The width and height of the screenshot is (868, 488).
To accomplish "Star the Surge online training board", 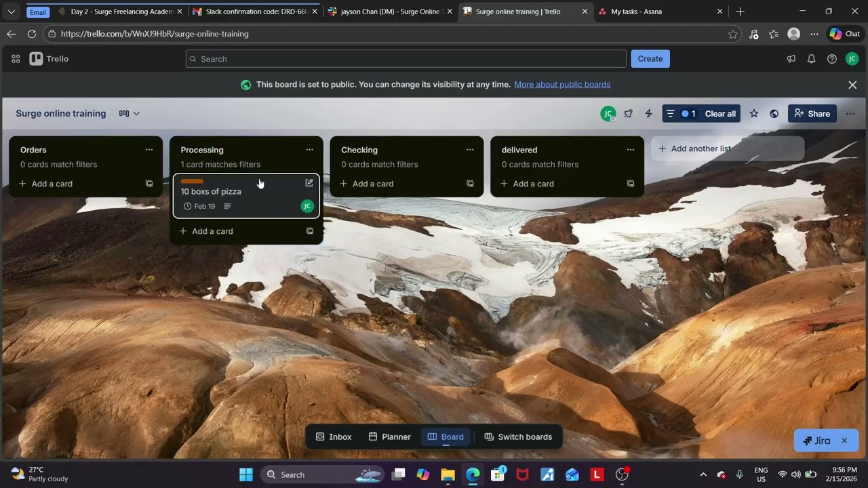I will 753,114.
